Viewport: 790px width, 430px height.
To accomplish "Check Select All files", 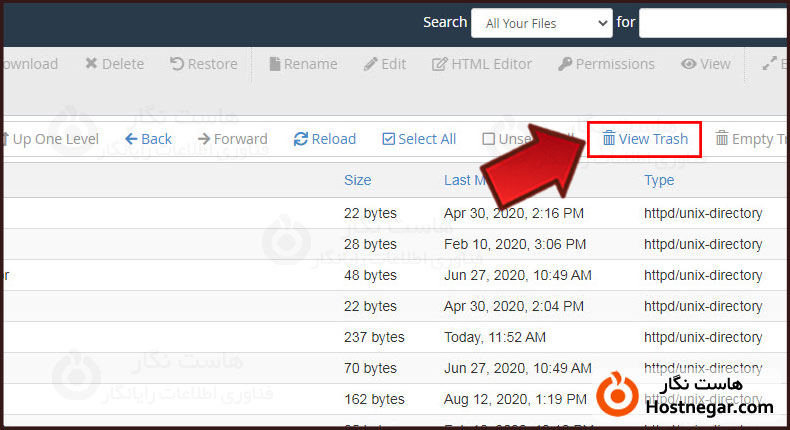I will pos(419,139).
